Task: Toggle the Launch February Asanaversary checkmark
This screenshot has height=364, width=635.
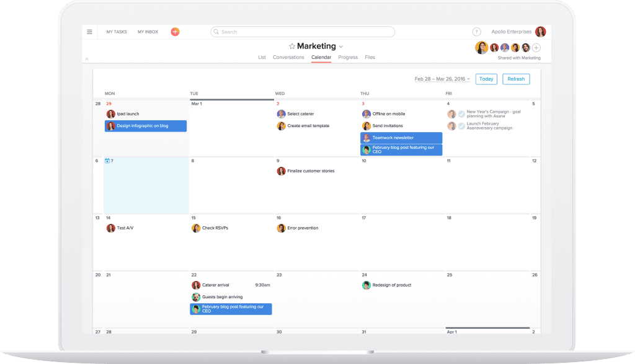Action: (461, 126)
